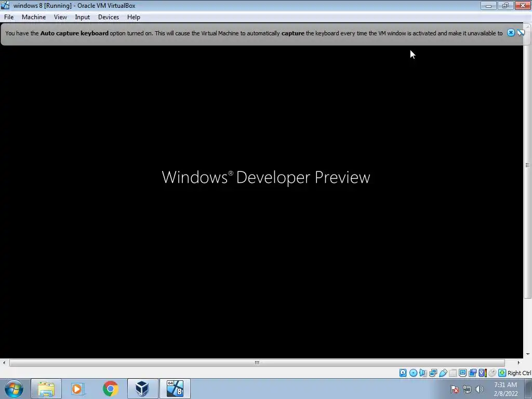Open the Devices menu
The width and height of the screenshot is (532, 399).
(109, 17)
